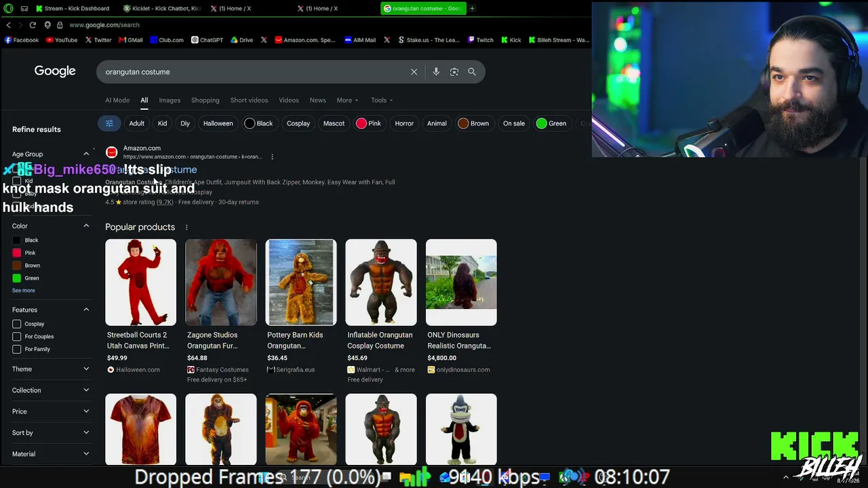This screenshot has width=868, height=488.
Task: Apply the Mascot filter chip
Action: (x=334, y=123)
